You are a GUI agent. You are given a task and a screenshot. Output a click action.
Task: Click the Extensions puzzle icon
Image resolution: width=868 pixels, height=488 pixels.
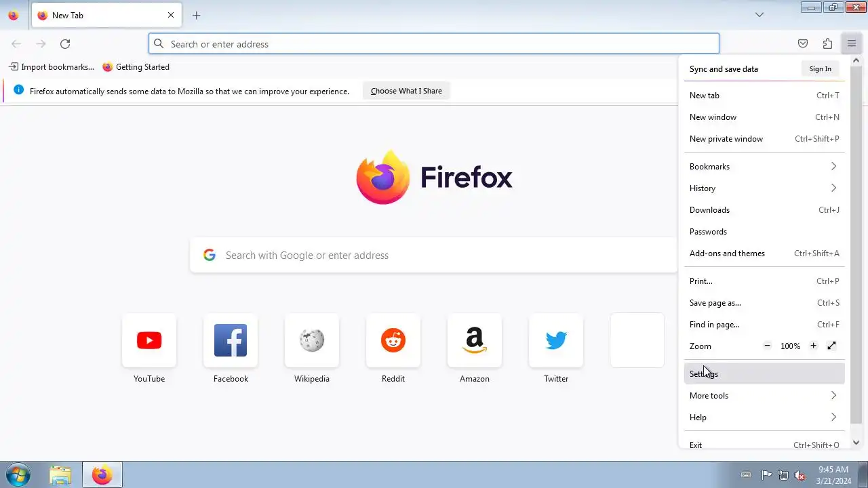point(827,44)
